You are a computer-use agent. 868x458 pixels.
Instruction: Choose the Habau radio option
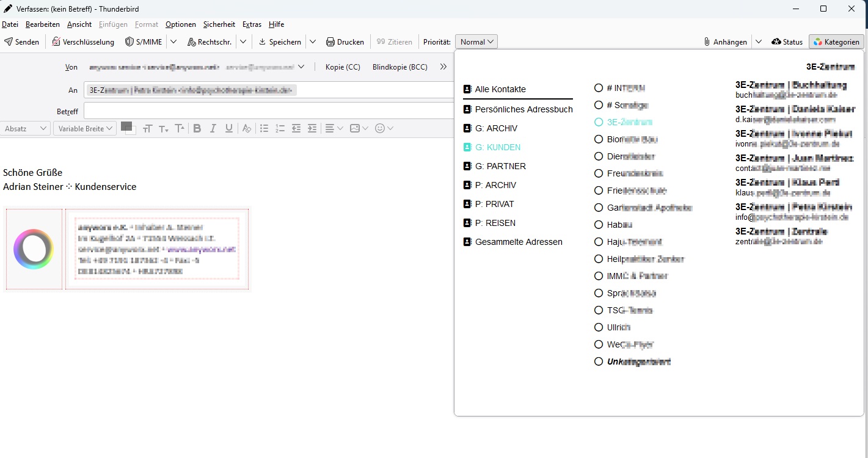(x=599, y=225)
